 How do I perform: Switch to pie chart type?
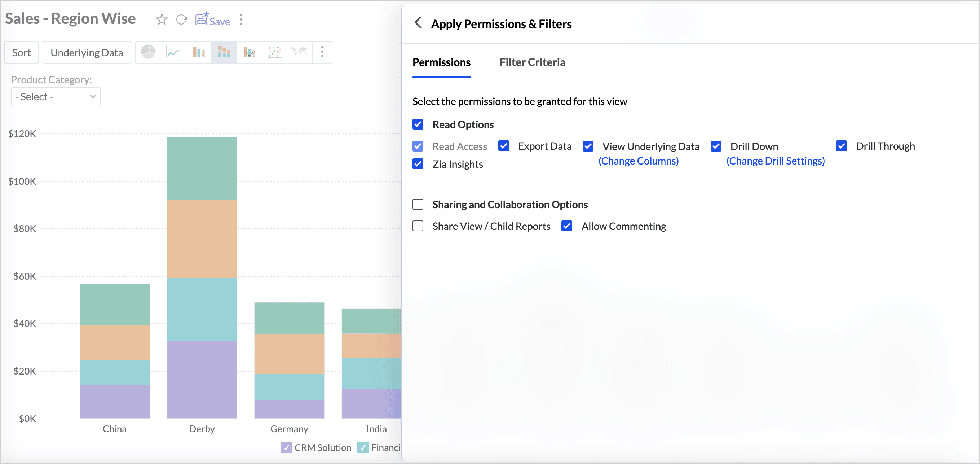[x=148, y=52]
